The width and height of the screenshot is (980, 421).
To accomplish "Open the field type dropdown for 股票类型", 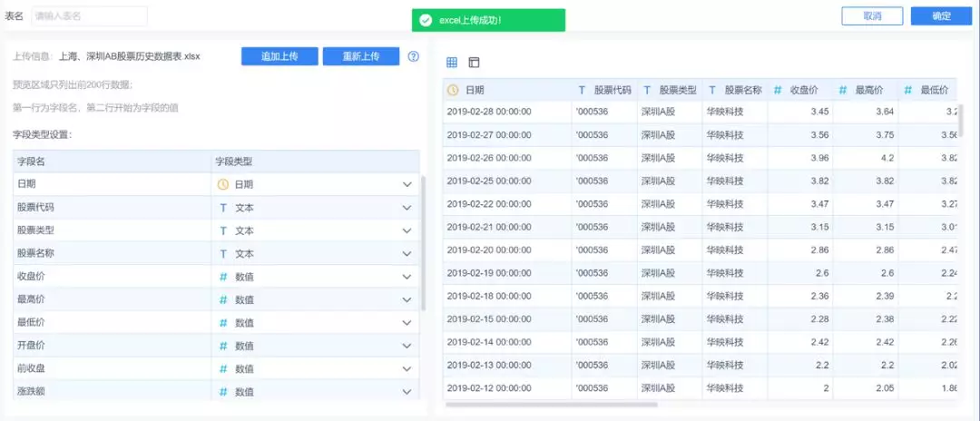I will click(407, 231).
